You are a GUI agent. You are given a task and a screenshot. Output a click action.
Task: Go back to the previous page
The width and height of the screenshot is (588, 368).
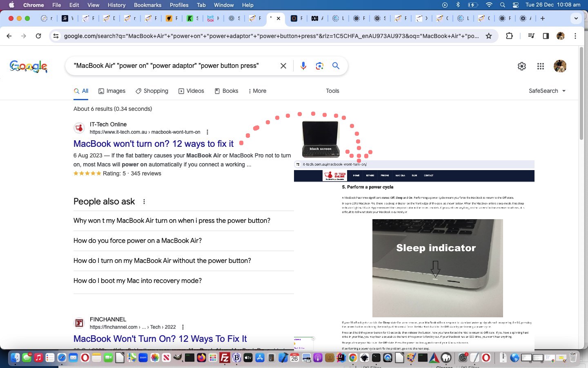click(x=9, y=36)
